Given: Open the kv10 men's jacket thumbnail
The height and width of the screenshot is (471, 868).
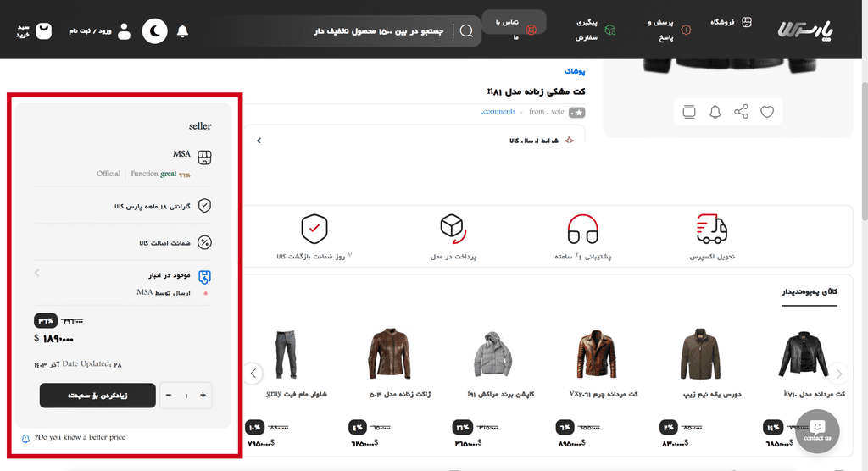Looking at the screenshot, I should tap(804, 355).
